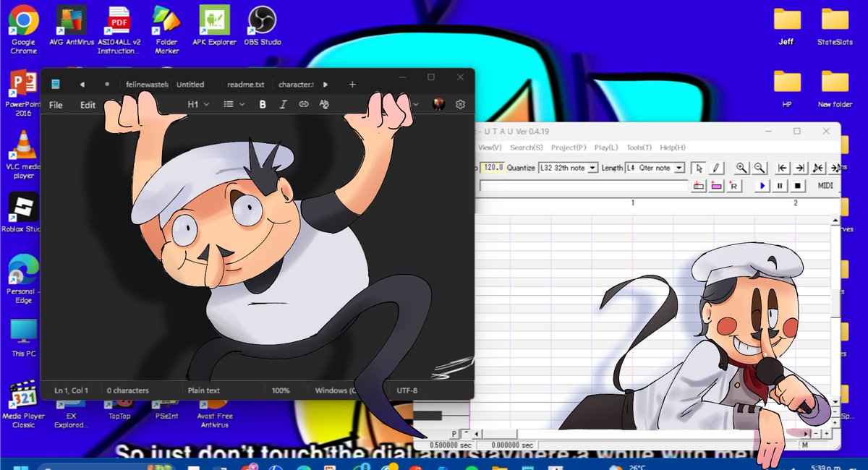Toggle italic formatting in Notepad

click(x=283, y=105)
